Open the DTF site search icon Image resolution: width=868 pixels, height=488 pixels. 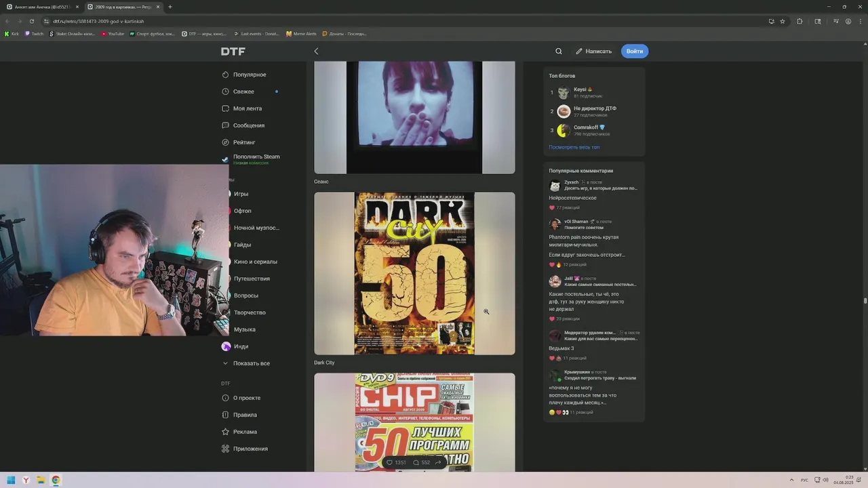[559, 51]
